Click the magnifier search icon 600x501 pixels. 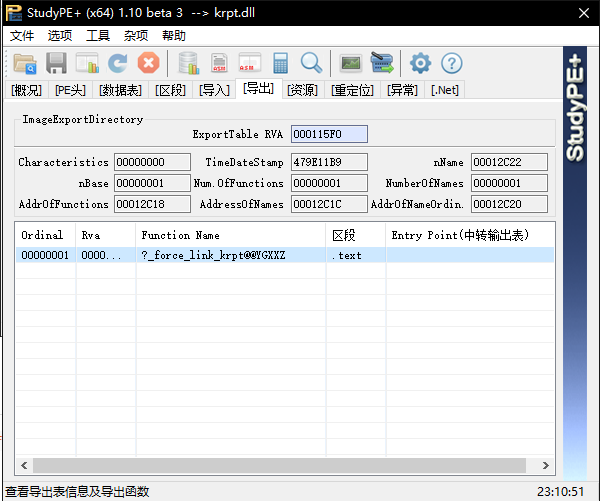[x=311, y=63]
